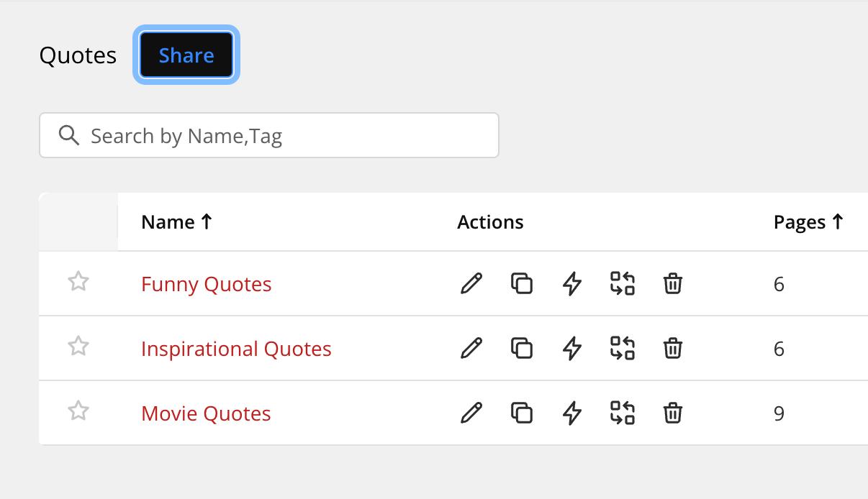Click the swap icon for Movie Quotes
Screen dimensions: 868x499
623,413
